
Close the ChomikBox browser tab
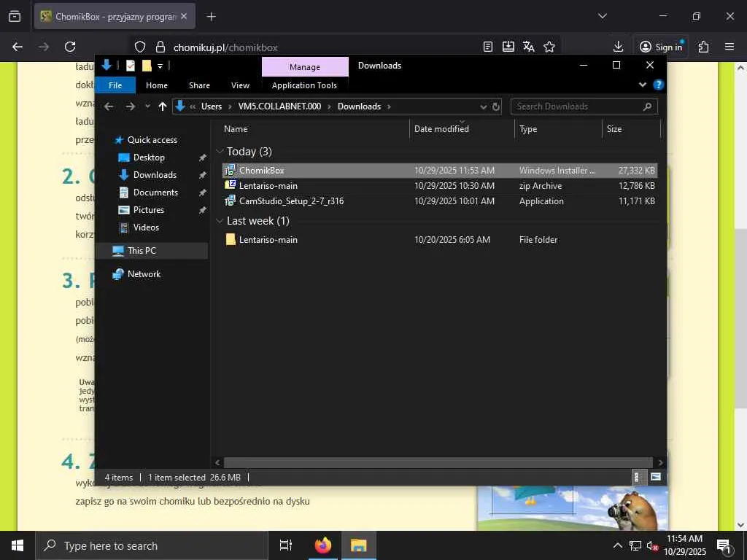[185, 16]
